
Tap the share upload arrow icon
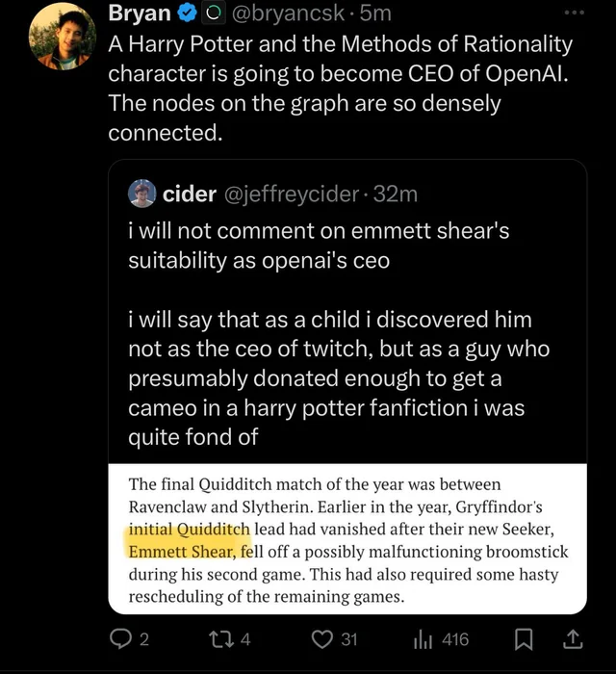pos(571,638)
